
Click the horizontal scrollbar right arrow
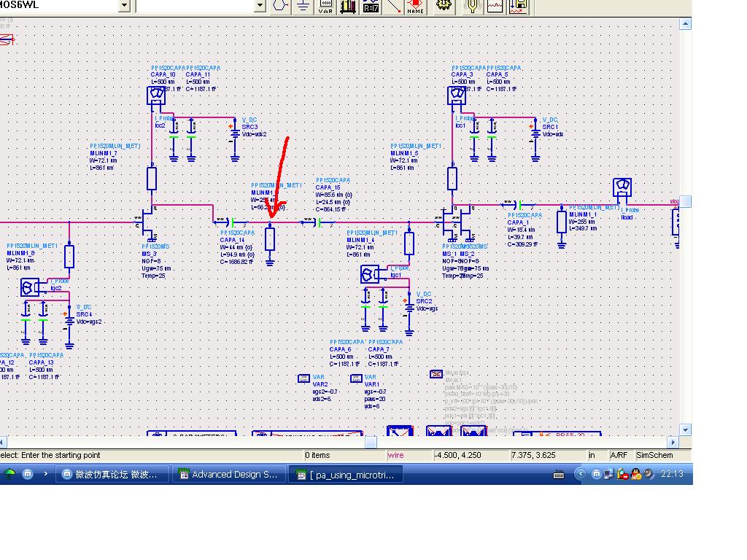click(x=673, y=442)
